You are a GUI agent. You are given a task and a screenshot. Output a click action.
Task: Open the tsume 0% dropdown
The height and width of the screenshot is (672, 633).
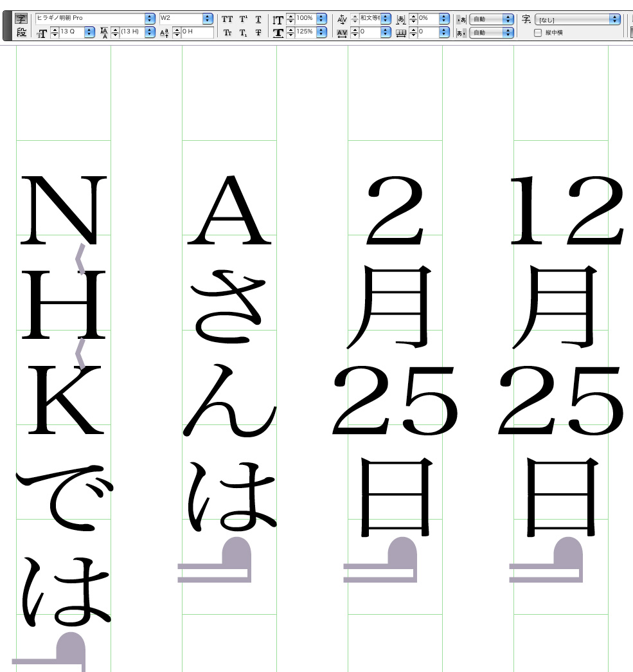click(x=445, y=19)
